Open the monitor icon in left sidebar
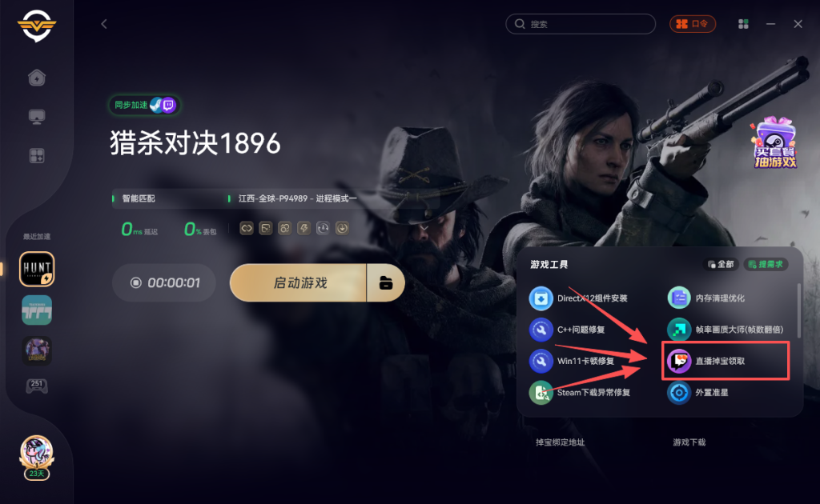 click(x=37, y=117)
